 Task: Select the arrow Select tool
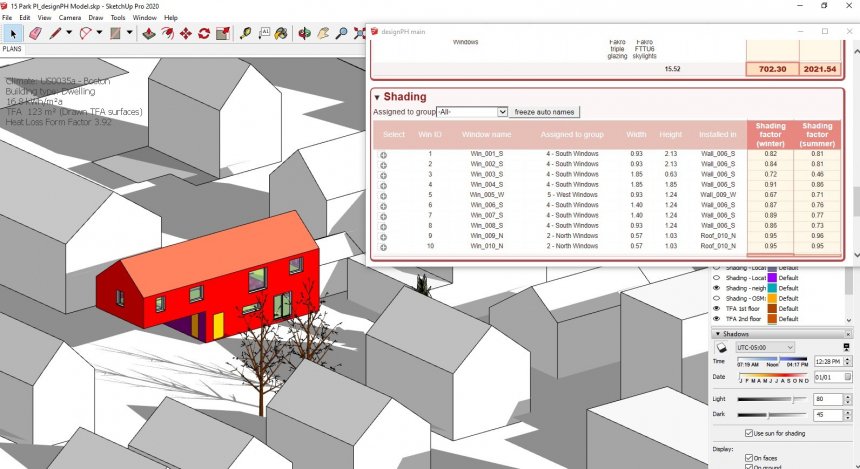13,34
